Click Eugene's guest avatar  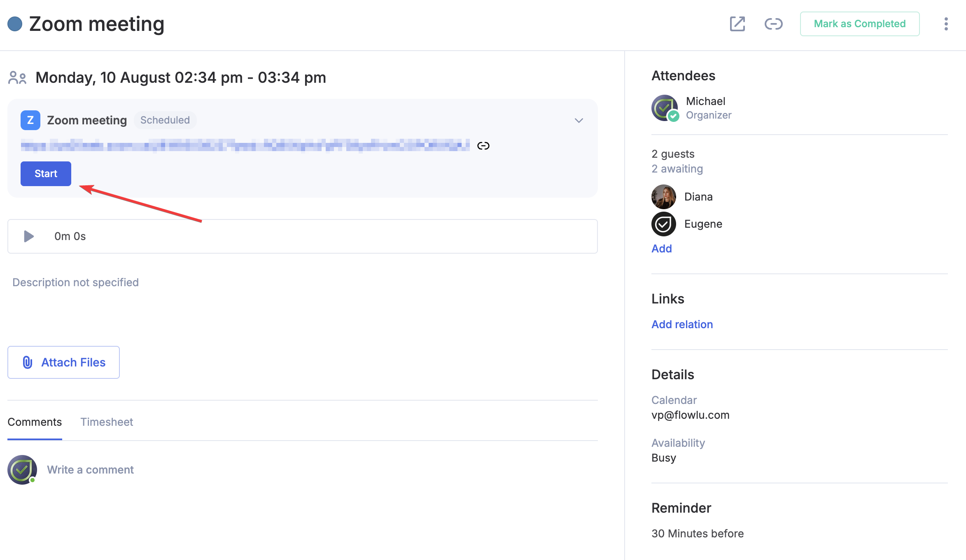tap(664, 224)
